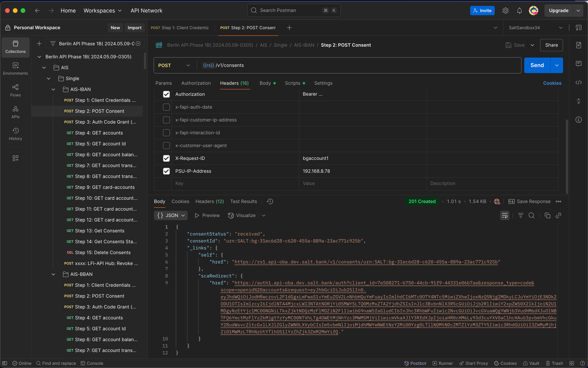
Task: Collapse the AIS folder
Action: (x=44, y=68)
